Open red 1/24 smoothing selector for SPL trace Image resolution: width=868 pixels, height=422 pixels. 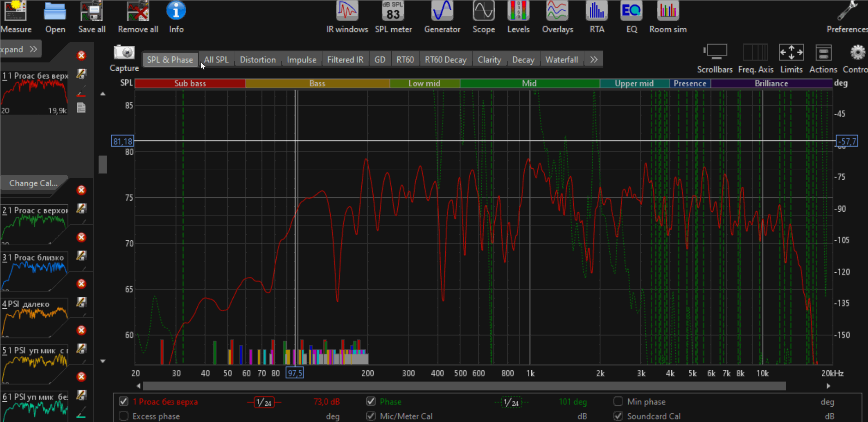pos(264,403)
